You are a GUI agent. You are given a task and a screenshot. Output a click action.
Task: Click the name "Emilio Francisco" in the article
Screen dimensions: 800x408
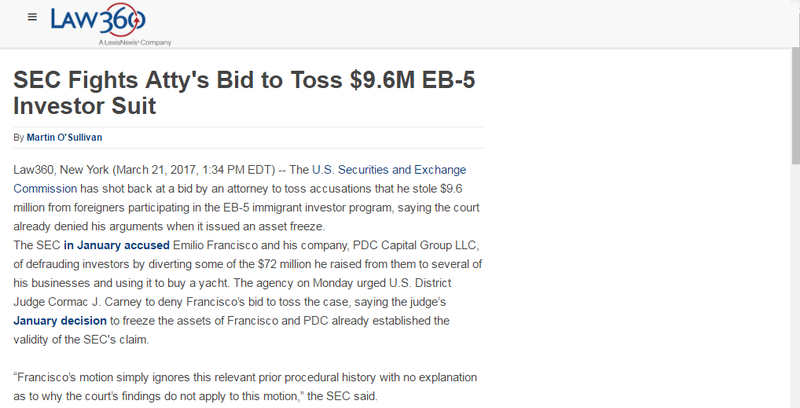215,245
